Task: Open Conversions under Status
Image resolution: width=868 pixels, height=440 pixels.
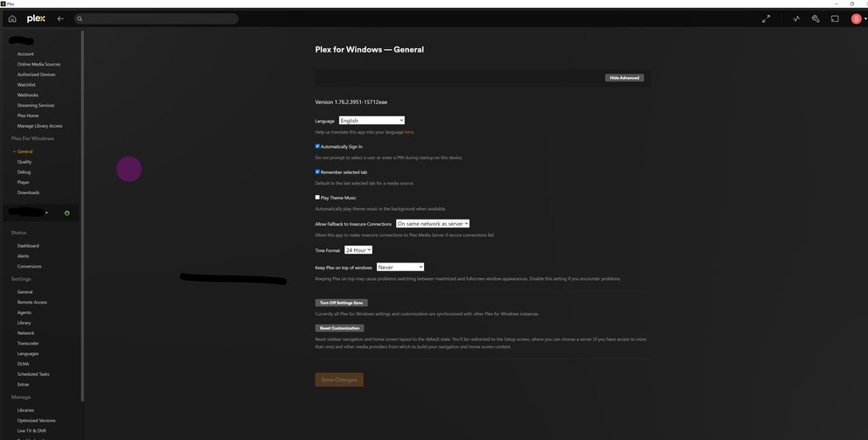Action: tap(30, 266)
